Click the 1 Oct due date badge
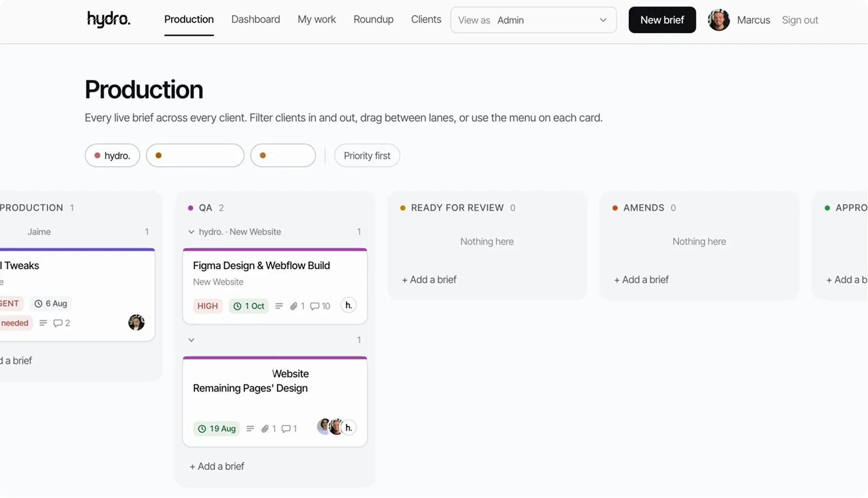 point(249,306)
